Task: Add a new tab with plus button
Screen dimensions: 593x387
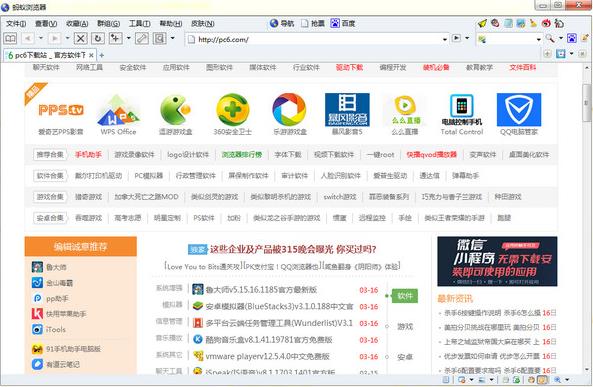Action: (101, 55)
